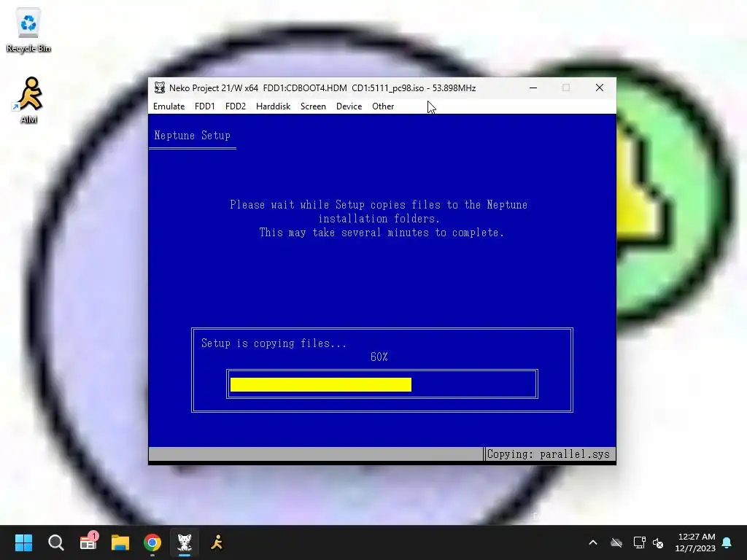Click the muted volume tray icon
Image resolution: width=747 pixels, height=560 pixels.
pos(659,542)
